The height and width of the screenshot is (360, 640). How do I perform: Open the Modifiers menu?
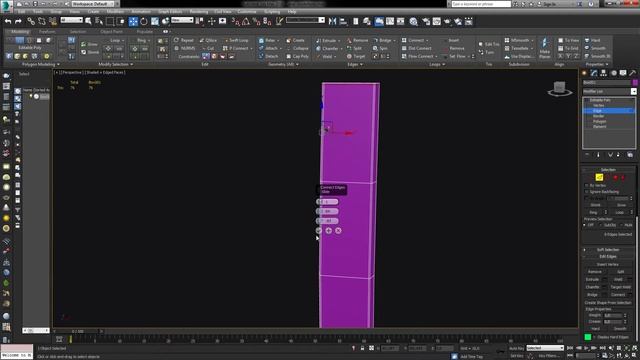point(115,11)
